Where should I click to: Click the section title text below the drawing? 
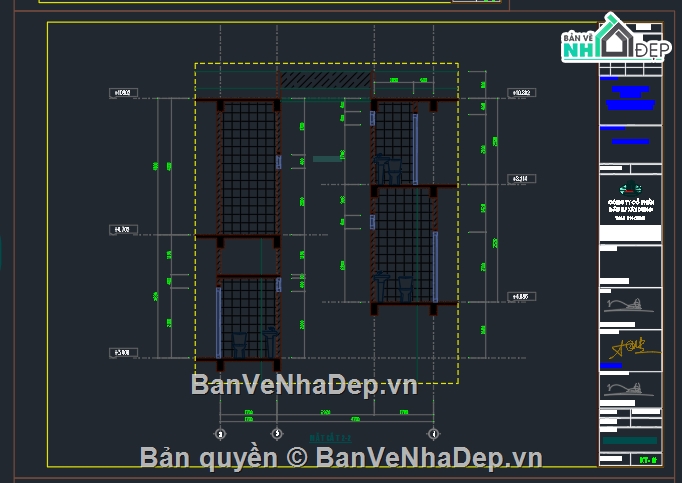point(330,438)
